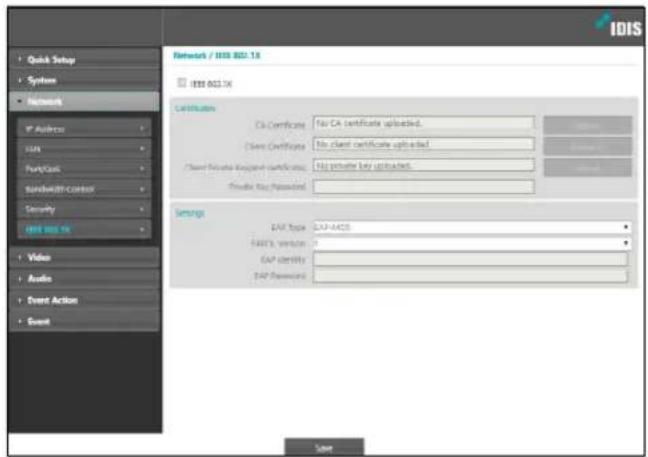Open the FEN submenu item

click(x=84, y=149)
